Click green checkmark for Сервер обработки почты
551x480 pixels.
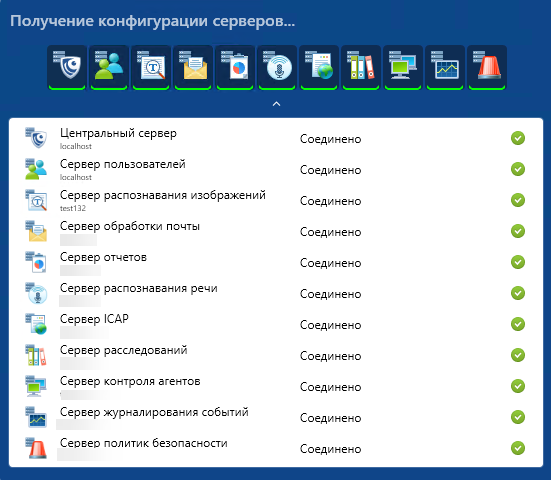tap(518, 231)
